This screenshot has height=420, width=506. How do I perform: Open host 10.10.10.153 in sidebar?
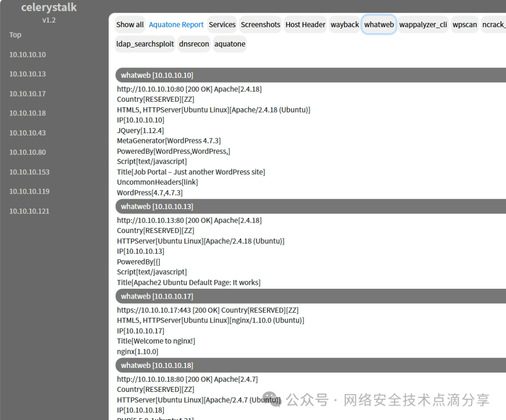30,172
